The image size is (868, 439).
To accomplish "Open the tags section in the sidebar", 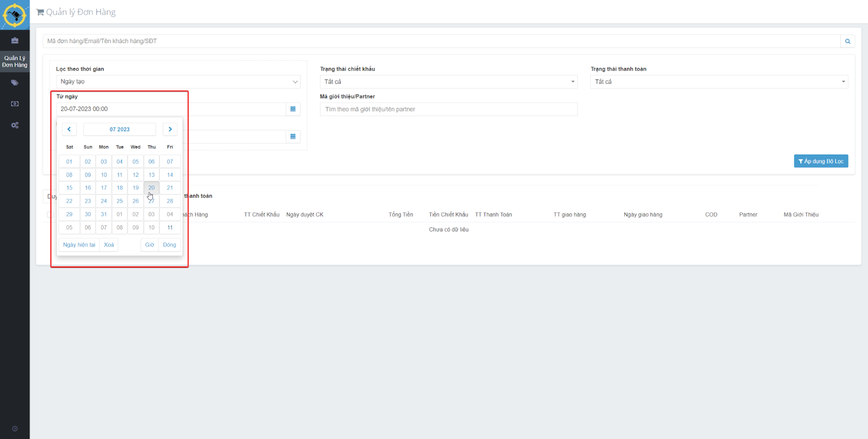I will (x=15, y=83).
